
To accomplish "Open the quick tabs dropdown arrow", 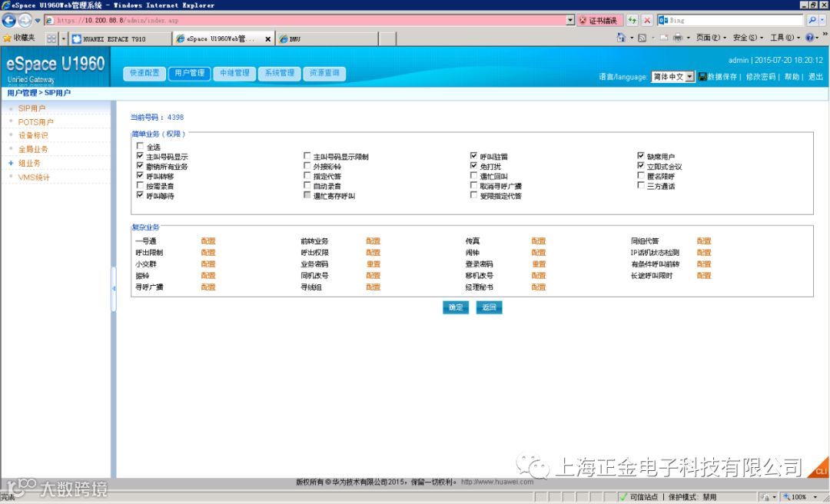I will coord(64,38).
